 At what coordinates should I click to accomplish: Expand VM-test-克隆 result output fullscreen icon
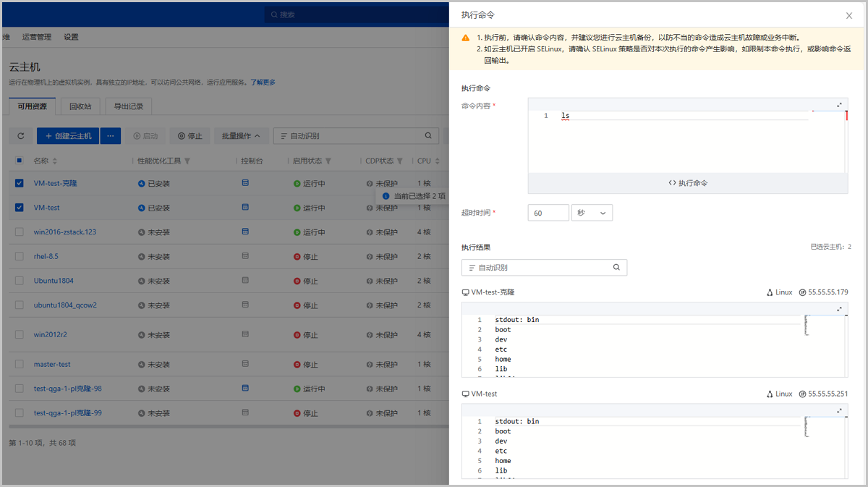(x=839, y=309)
